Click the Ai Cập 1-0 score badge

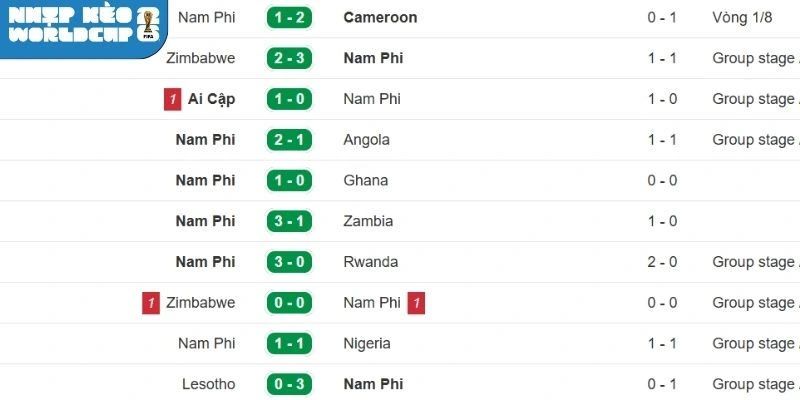tap(291, 99)
